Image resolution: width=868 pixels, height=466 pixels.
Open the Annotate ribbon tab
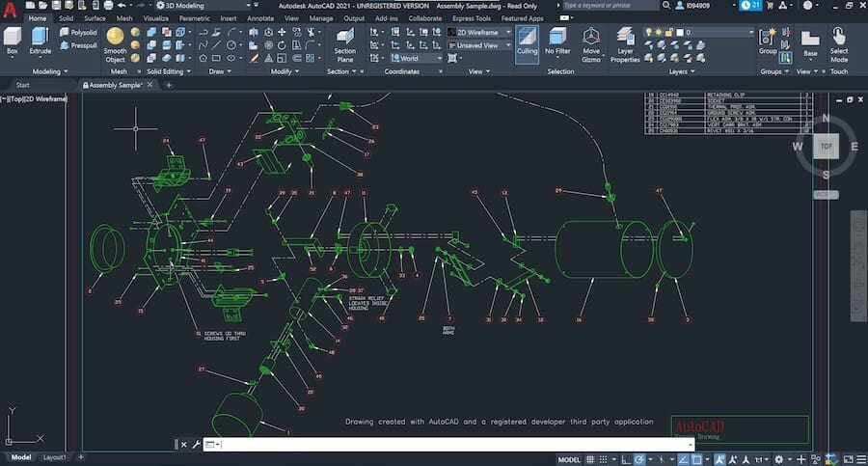tap(260, 18)
